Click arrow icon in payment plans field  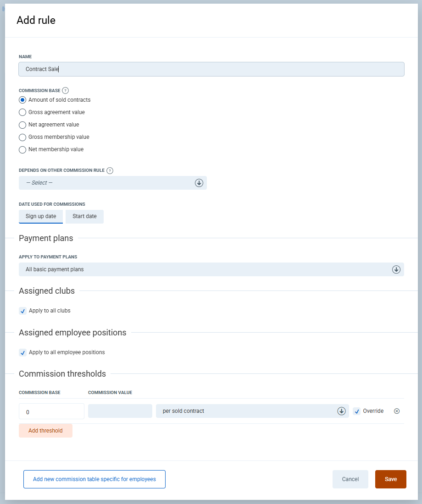click(396, 269)
